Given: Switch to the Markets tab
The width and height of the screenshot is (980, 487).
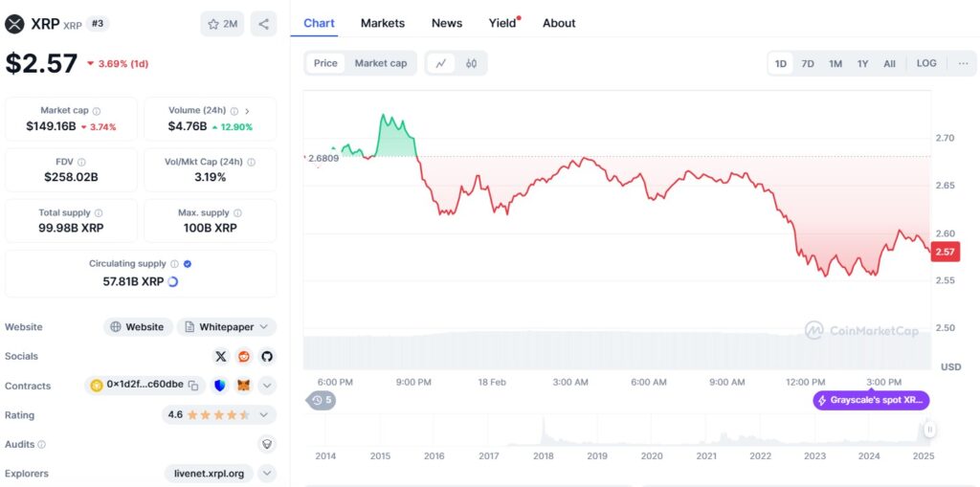Looking at the screenshot, I should (x=382, y=23).
